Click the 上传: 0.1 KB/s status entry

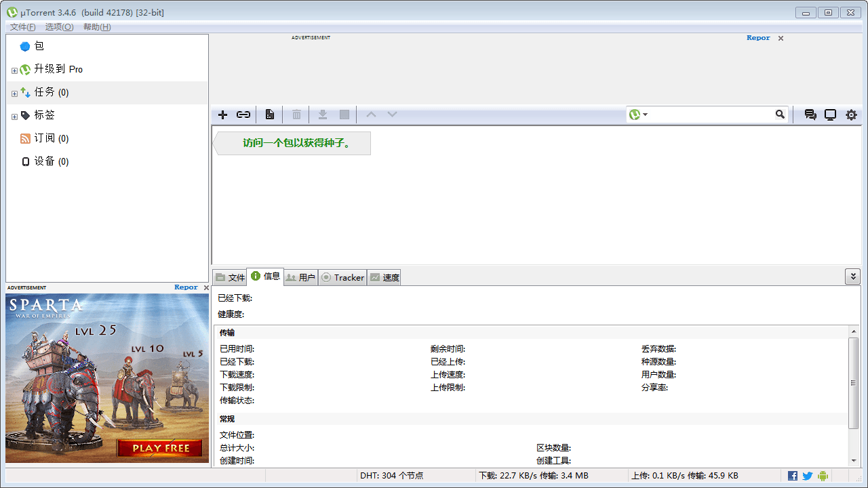(x=685, y=476)
